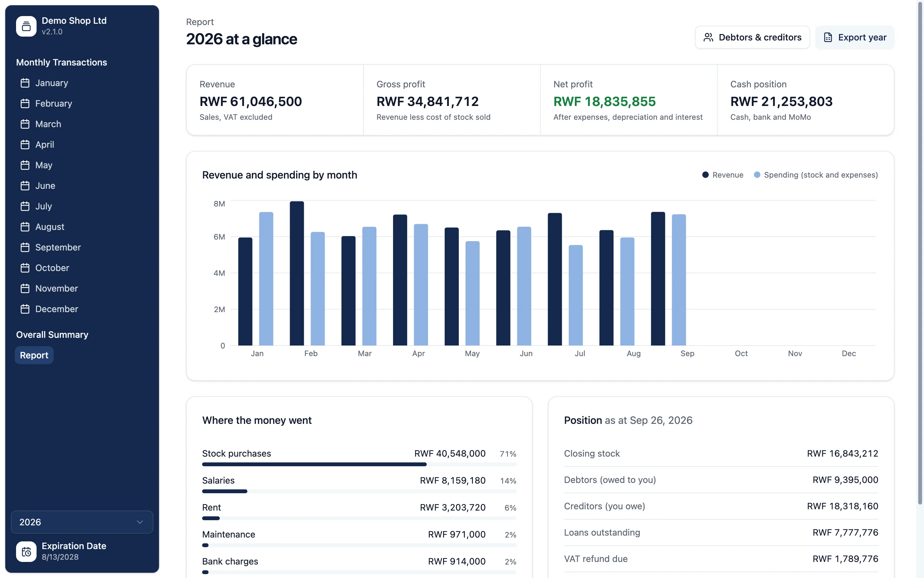Click the Jul spending bar in chart
924x578 pixels.
pos(575,295)
